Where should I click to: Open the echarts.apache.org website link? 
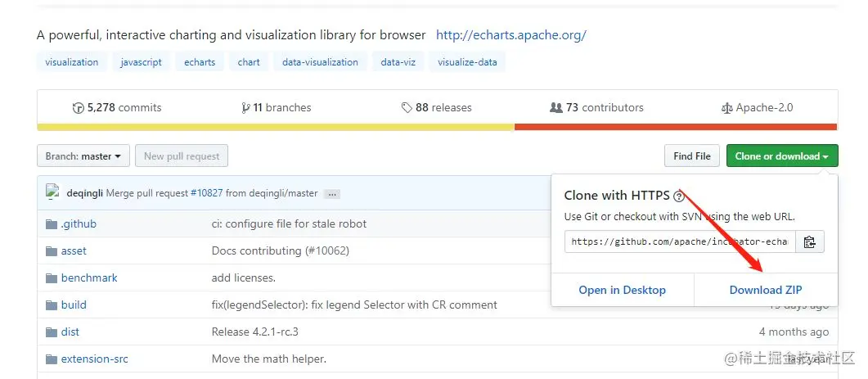click(x=511, y=35)
